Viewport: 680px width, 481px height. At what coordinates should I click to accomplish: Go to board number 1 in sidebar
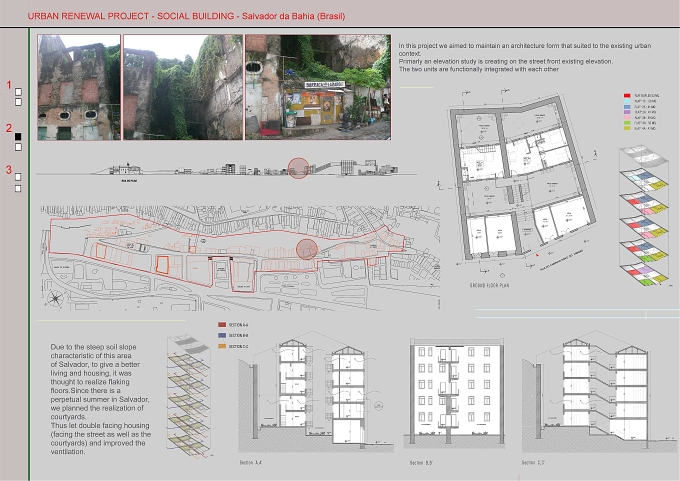pos(9,85)
